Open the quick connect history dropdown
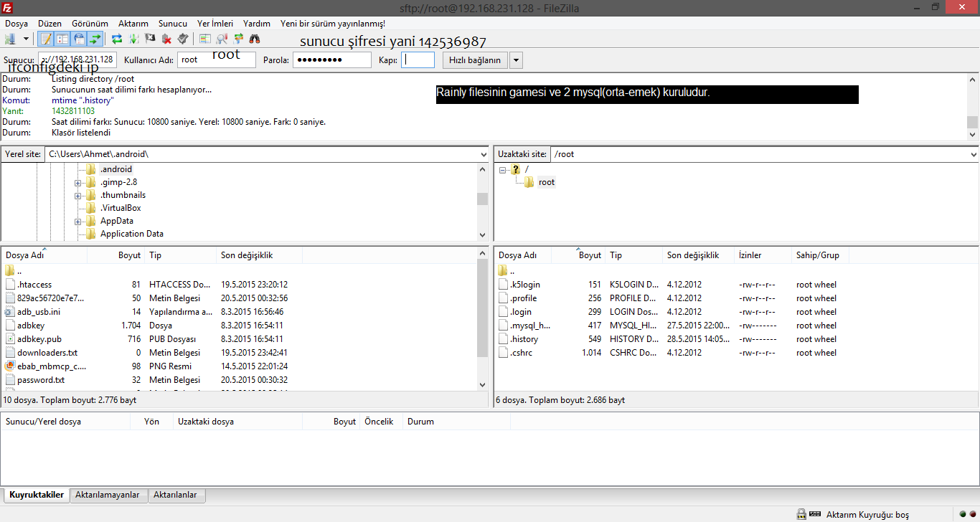Viewport: 980px width, 522px height. pos(516,60)
